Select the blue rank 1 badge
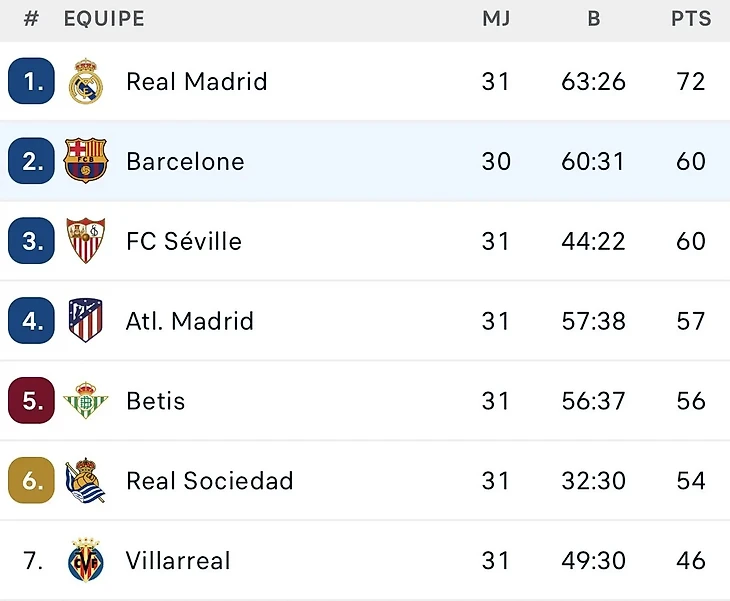 click(32, 82)
